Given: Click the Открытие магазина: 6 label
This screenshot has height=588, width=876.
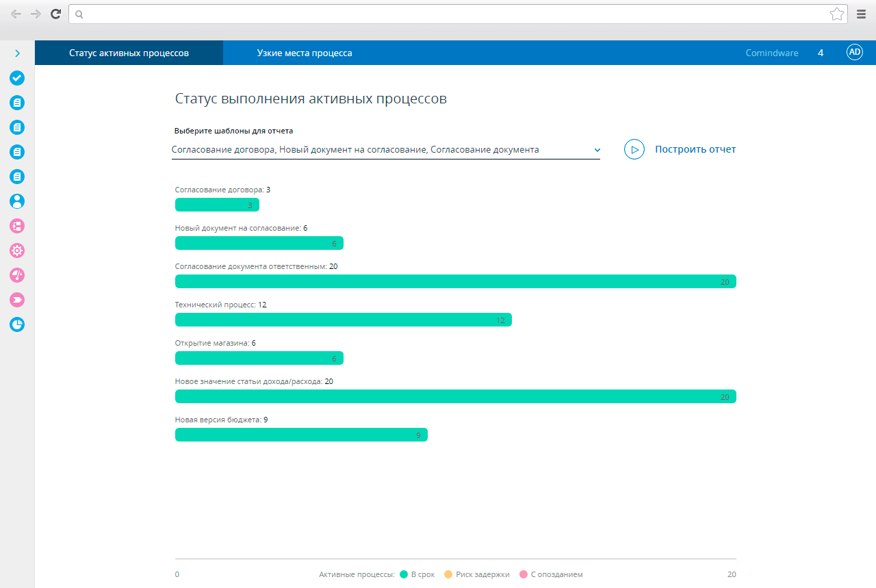Looking at the screenshot, I should (x=215, y=343).
